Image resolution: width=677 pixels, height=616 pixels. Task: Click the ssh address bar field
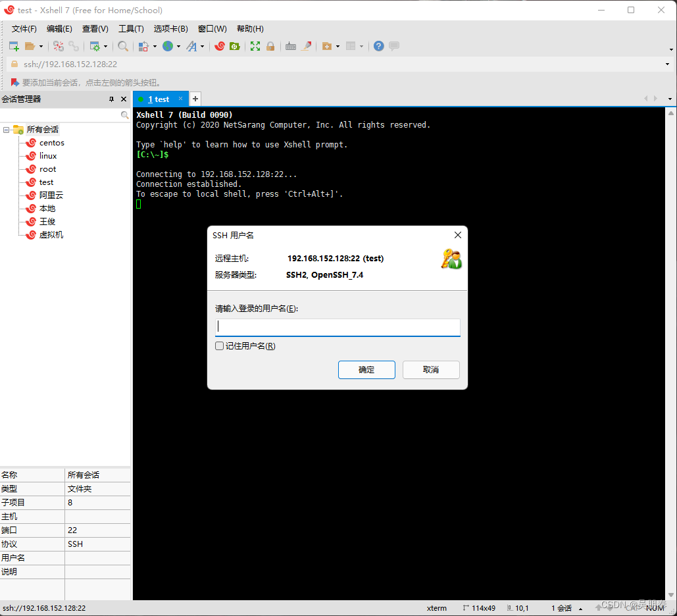pyautogui.click(x=337, y=64)
